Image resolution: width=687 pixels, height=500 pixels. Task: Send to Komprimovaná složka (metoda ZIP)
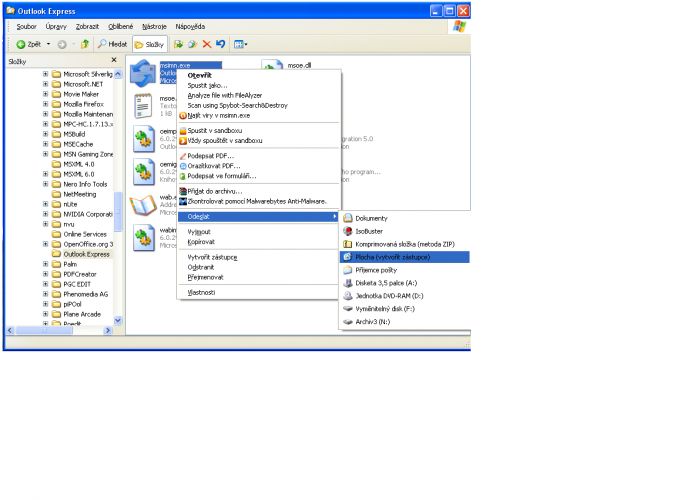405,244
